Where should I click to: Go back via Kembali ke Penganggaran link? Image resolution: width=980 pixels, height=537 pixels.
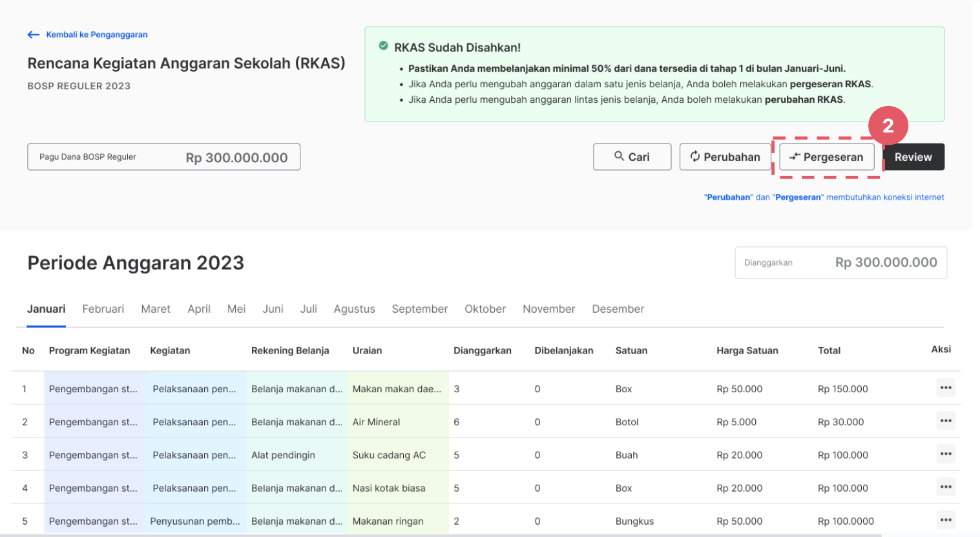pyautogui.click(x=97, y=35)
